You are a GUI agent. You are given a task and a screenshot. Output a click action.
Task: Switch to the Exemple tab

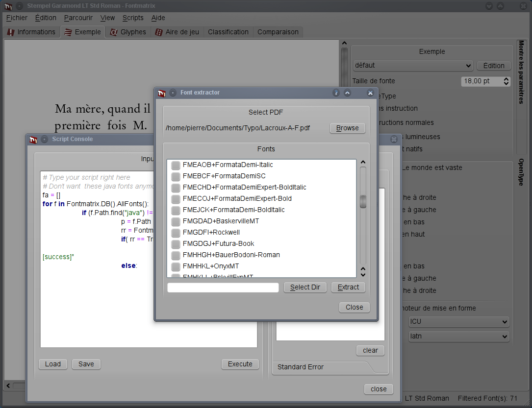83,32
